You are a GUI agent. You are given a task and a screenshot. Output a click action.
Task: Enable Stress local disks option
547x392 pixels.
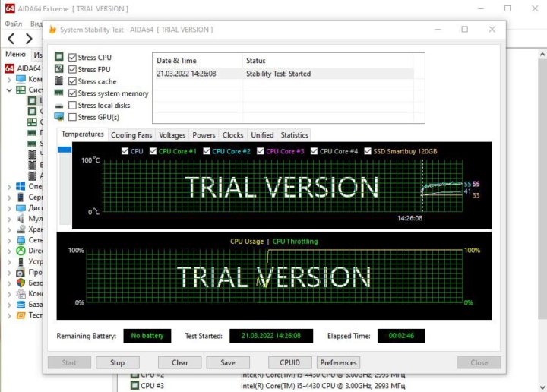point(73,106)
